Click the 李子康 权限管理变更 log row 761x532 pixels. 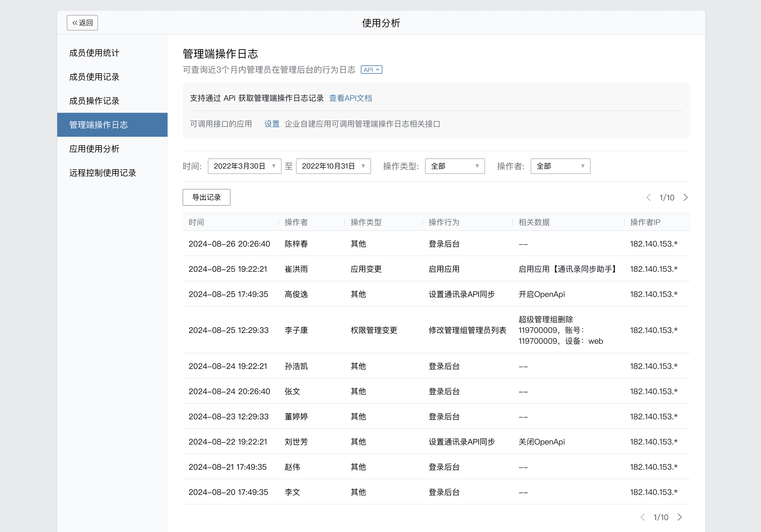374,330
